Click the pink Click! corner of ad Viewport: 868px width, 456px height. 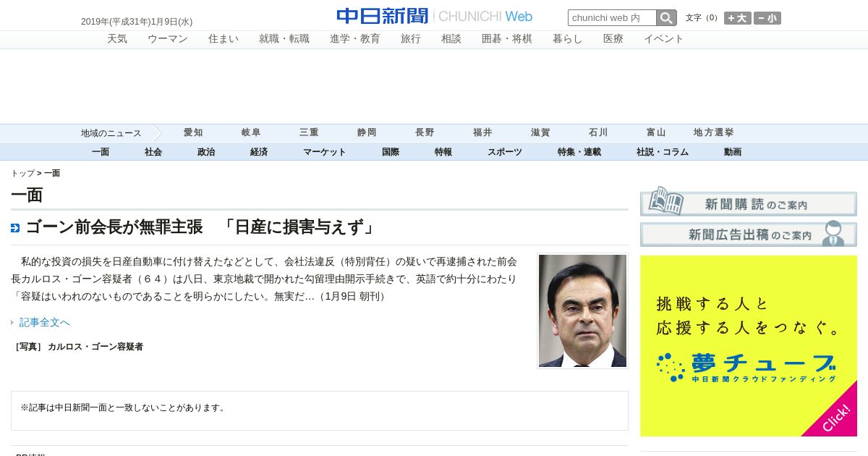pos(836,417)
